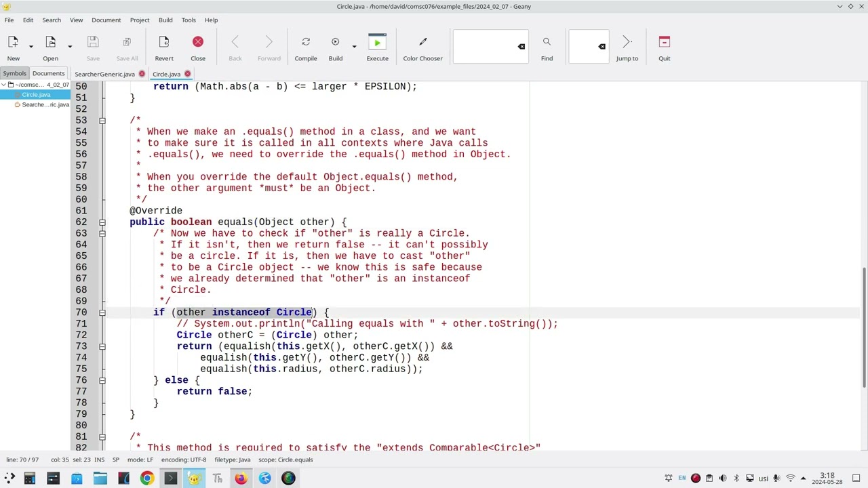Screen dimensions: 868x488
Task: Open the Document menu
Action: (106, 20)
